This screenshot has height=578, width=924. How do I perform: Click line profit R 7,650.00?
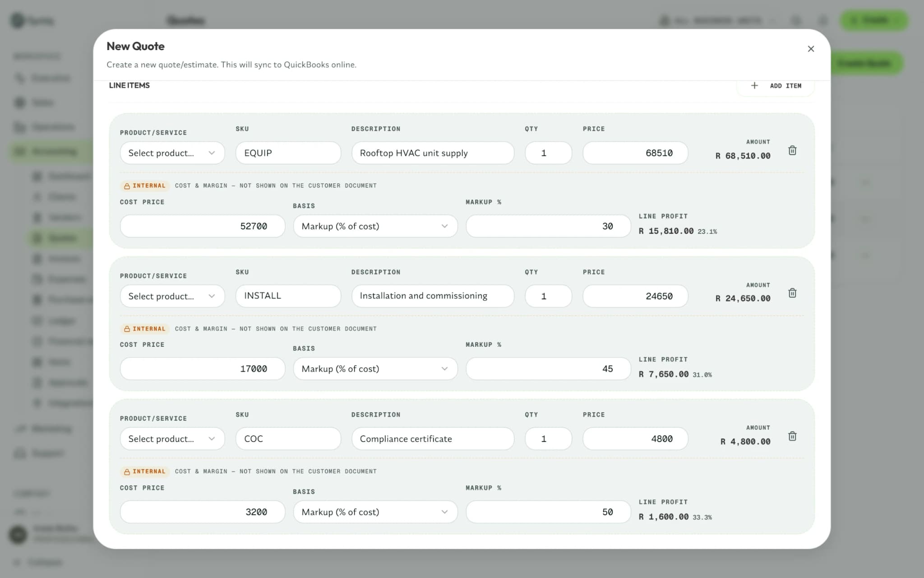664,374
